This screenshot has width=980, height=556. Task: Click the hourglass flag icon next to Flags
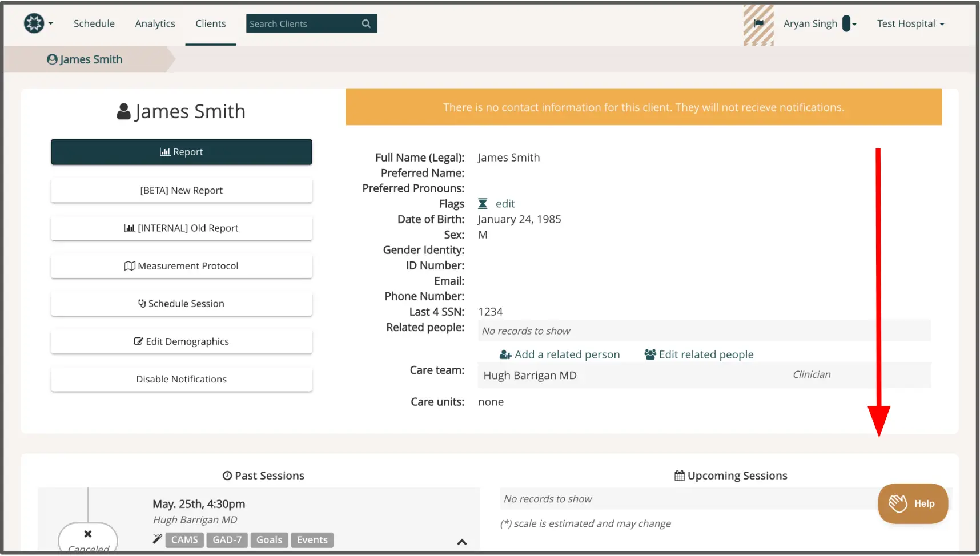[481, 203]
